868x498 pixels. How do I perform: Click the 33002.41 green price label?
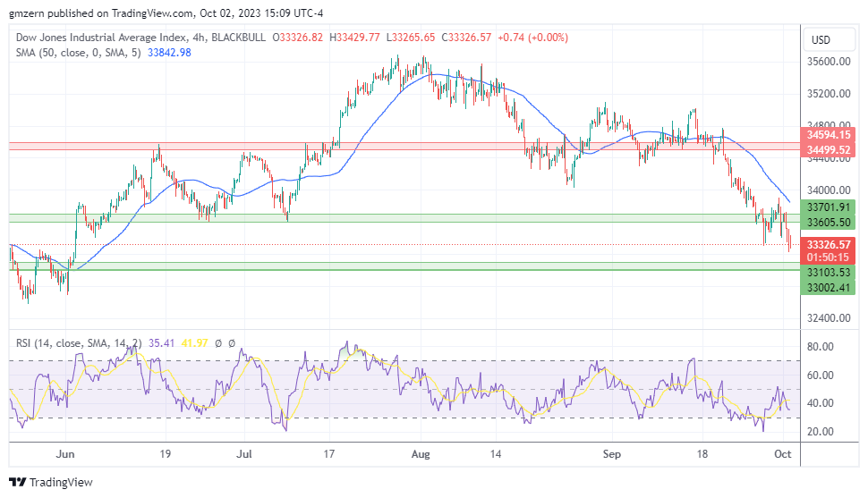(828, 287)
